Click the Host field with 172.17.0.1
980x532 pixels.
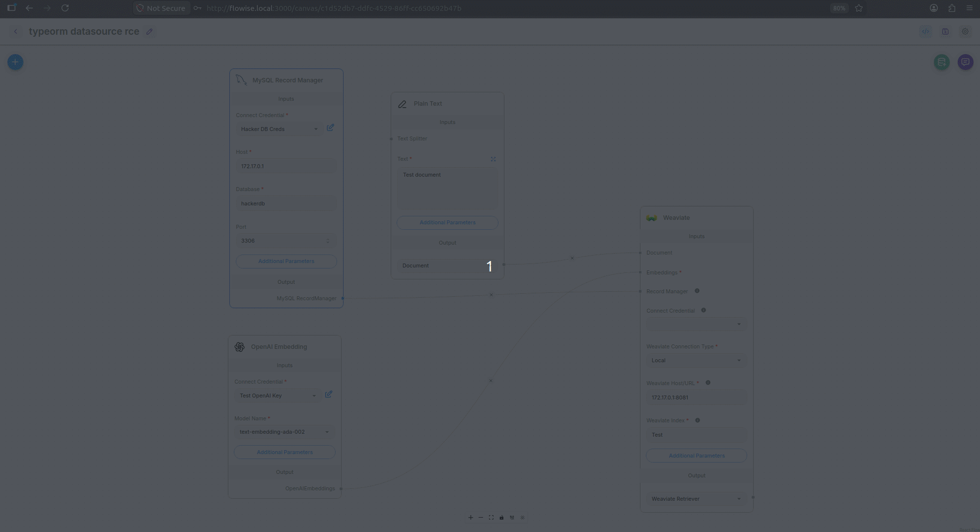(286, 166)
